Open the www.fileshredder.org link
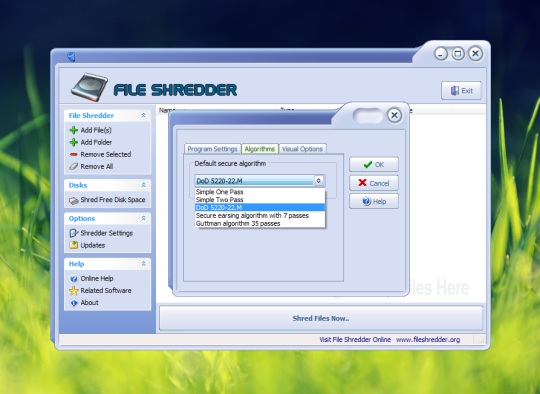Screen dimensions: 540x394 click(428, 340)
